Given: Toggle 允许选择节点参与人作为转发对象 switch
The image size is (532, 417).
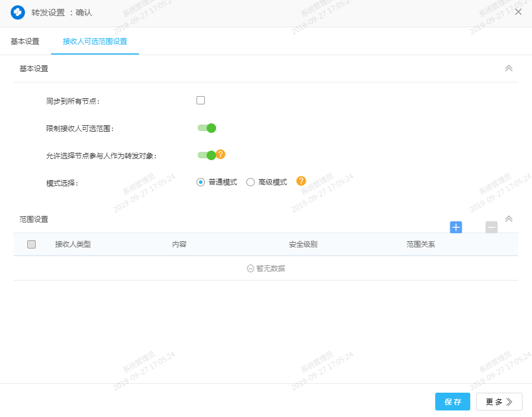Looking at the screenshot, I should 207,155.
